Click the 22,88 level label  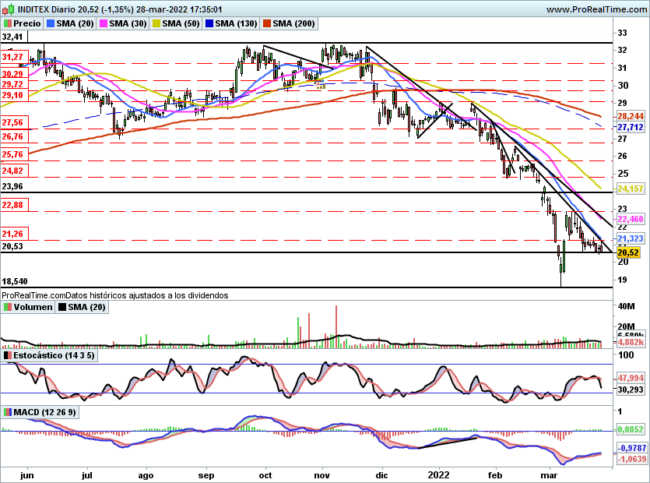point(13,205)
